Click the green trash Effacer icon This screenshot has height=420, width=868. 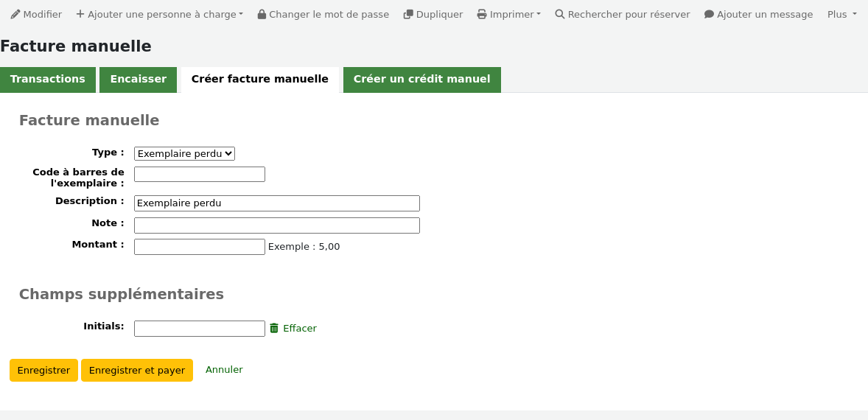pos(274,329)
